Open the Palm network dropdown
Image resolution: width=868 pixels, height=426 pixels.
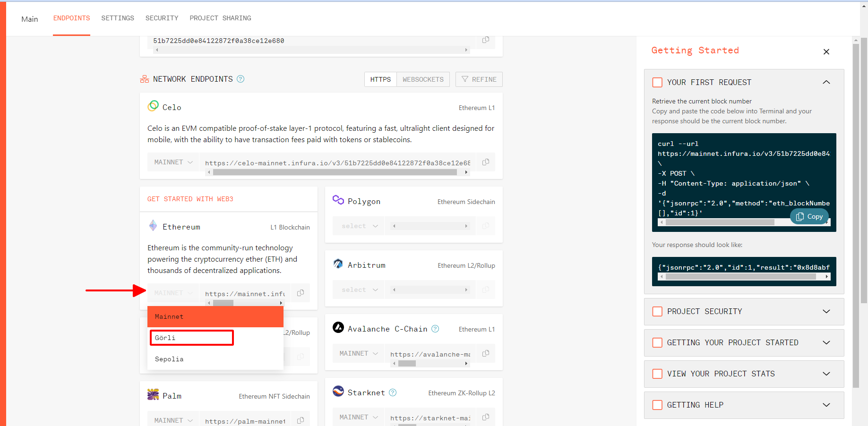point(173,420)
